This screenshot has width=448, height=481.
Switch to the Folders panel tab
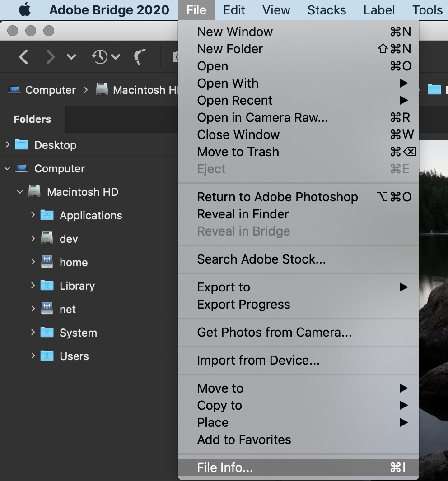tap(33, 119)
